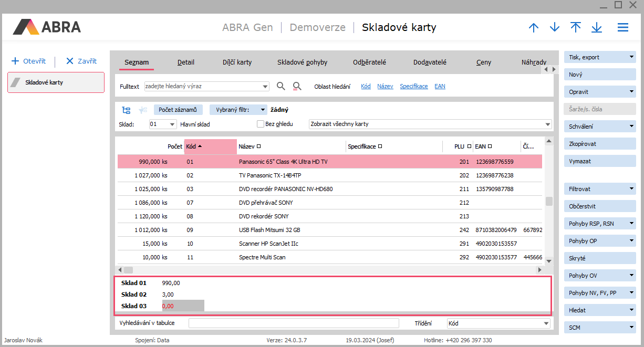Sort by the Kód column header
The image size is (644, 347).
(210, 146)
